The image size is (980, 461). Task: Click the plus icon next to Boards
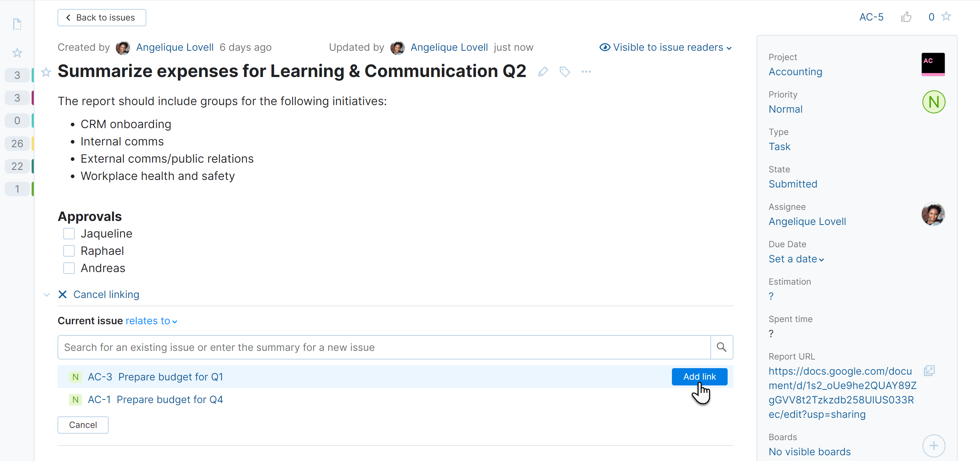(934, 446)
